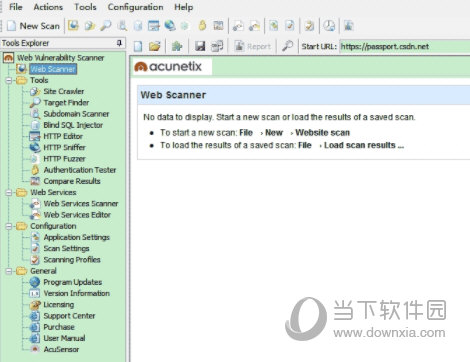Select User Manual in the tree
Viewport: 470px width, 362px height.
[64, 338]
